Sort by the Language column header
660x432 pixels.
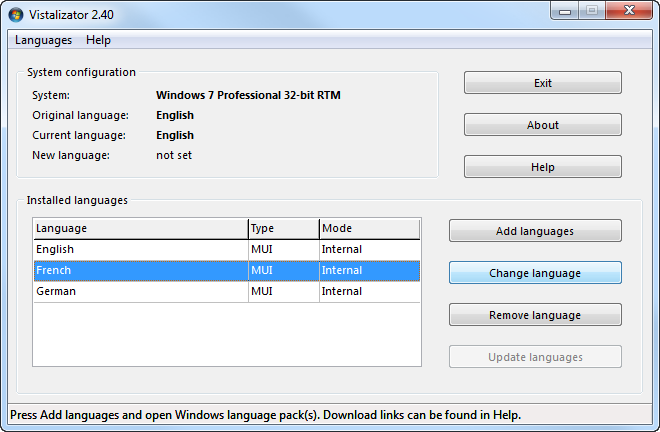coord(141,229)
